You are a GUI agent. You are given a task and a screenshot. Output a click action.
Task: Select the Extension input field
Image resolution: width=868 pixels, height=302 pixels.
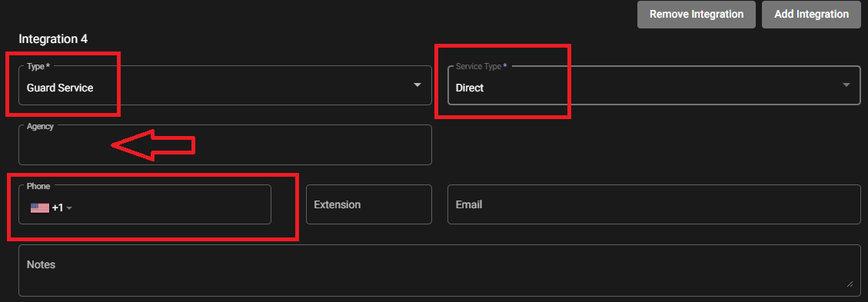[369, 204]
